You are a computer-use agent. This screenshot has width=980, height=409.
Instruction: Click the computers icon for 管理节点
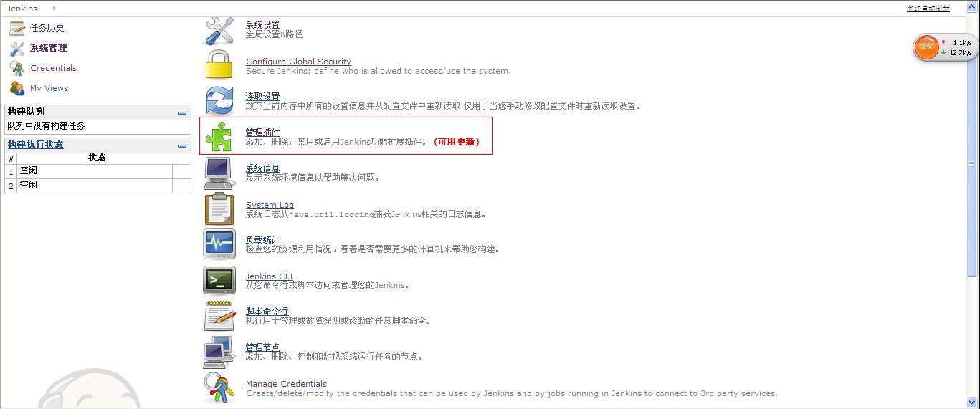point(219,352)
